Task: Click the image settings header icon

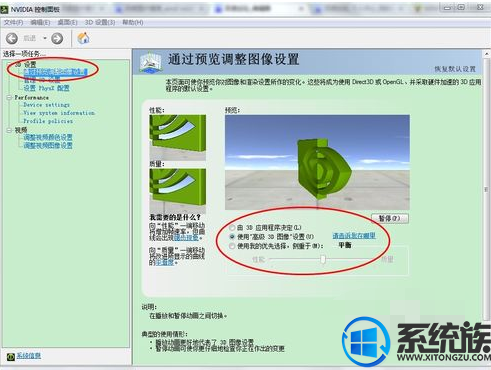Action: click(x=151, y=62)
